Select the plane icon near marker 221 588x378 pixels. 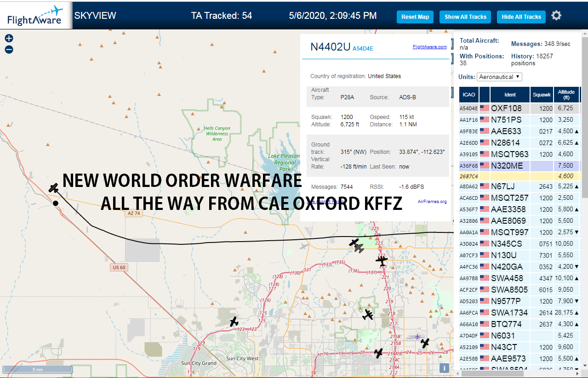382,260
